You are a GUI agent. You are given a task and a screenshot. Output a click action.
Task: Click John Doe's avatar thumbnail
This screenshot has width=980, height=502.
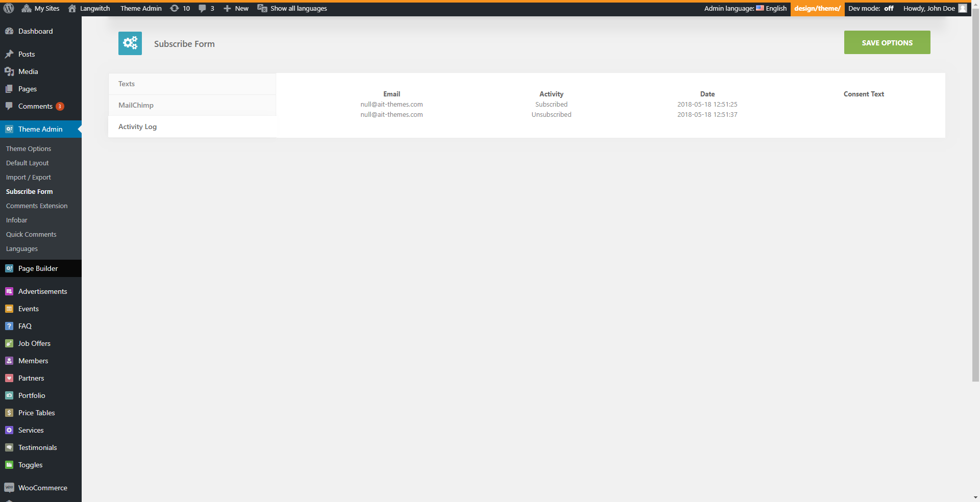(x=963, y=8)
